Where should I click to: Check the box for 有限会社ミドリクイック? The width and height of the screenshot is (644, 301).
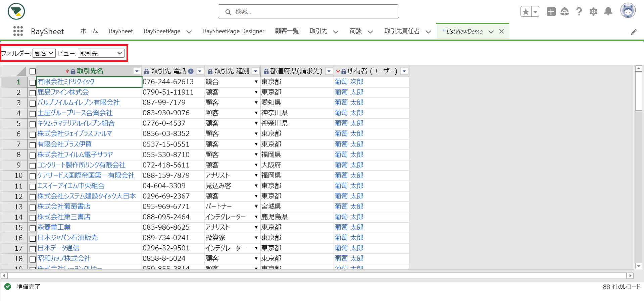(x=33, y=82)
